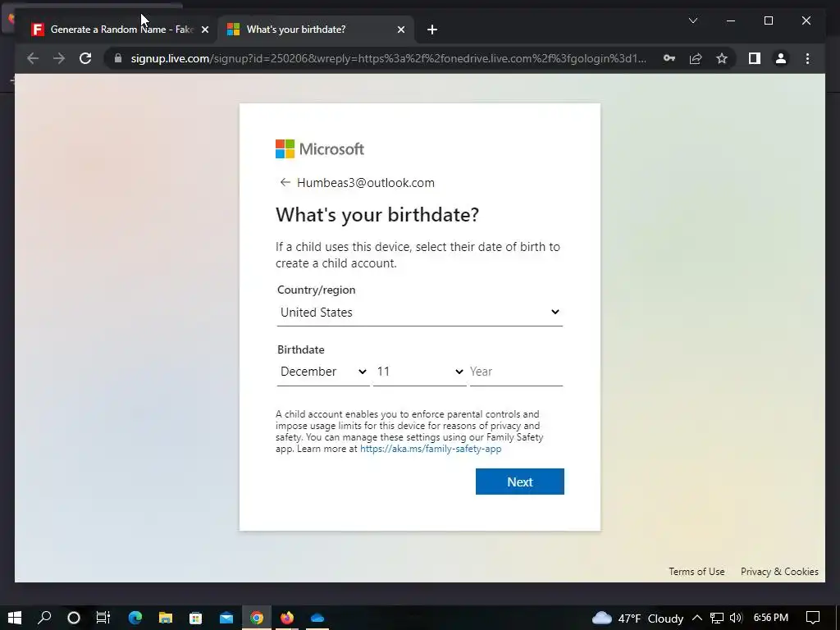Open the birth month December dropdown

tap(323, 372)
